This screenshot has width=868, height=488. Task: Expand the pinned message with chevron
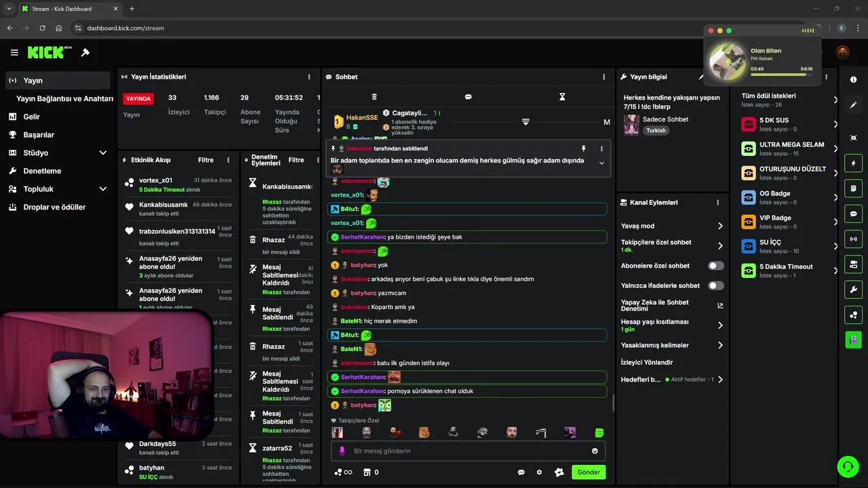pyautogui.click(x=601, y=163)
